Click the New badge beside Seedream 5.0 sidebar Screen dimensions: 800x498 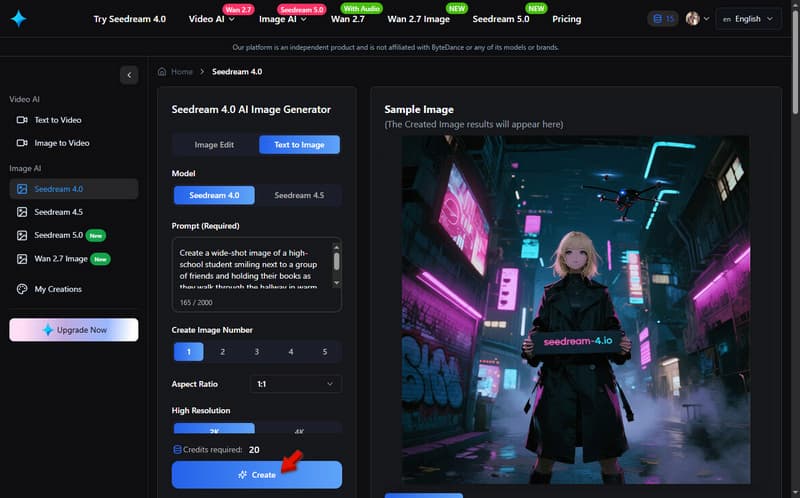(x=95, y=235)
